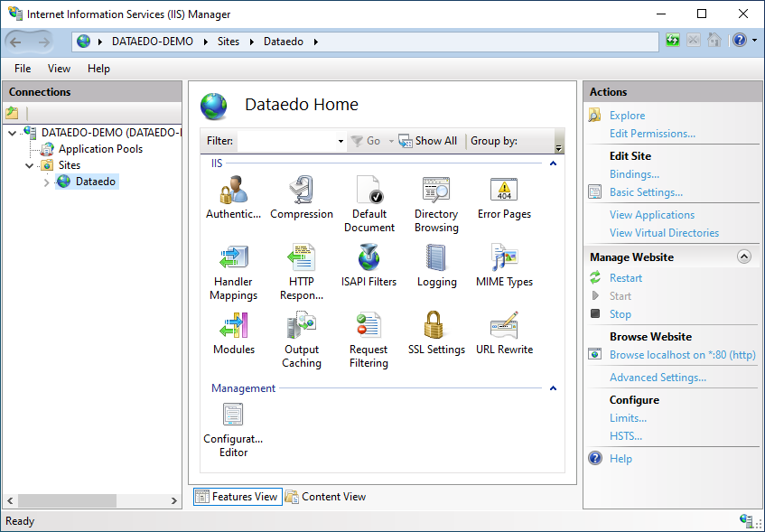Open the SSL Settings padlock icon
This screenshot has height=532, width=765.
point(436,326)
